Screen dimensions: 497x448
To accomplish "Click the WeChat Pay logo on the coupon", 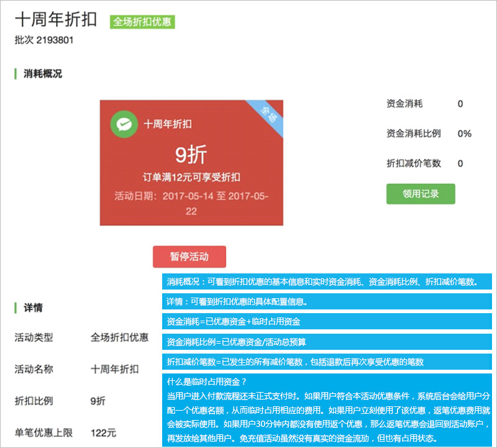I will click(x=124, y=124).
